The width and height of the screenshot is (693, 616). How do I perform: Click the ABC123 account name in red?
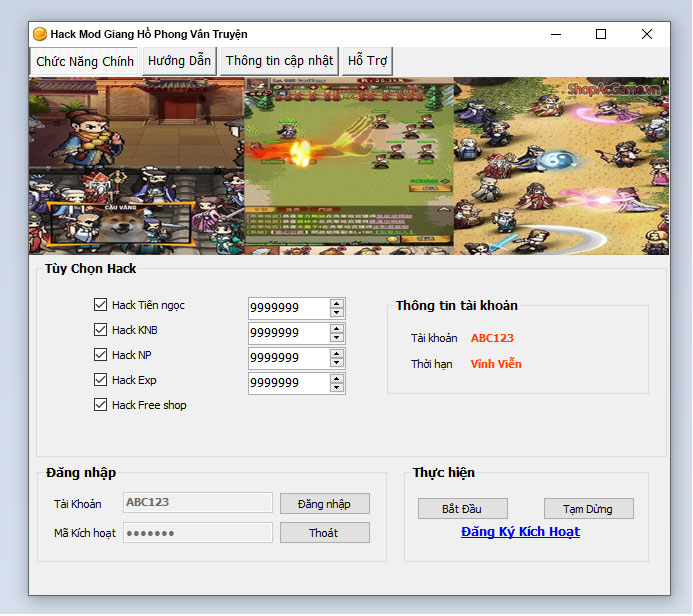(x=492, y=338)
